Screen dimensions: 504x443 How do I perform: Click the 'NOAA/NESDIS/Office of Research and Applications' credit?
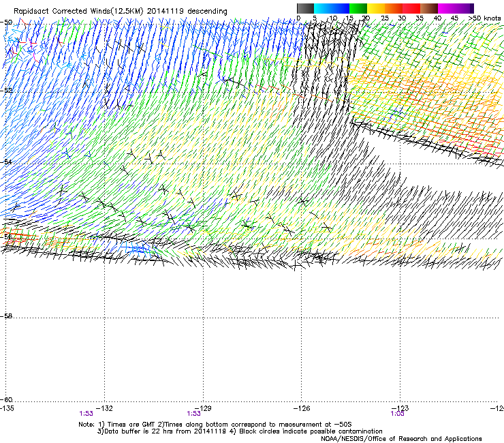pyautogui.click(x=401, y=439)
